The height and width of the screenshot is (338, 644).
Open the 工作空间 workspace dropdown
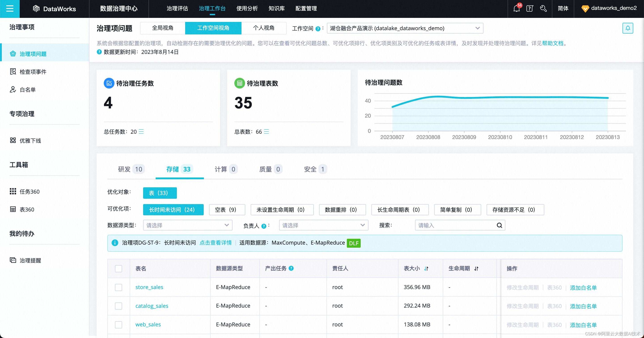pyautogui.click(x=405, y=28)
